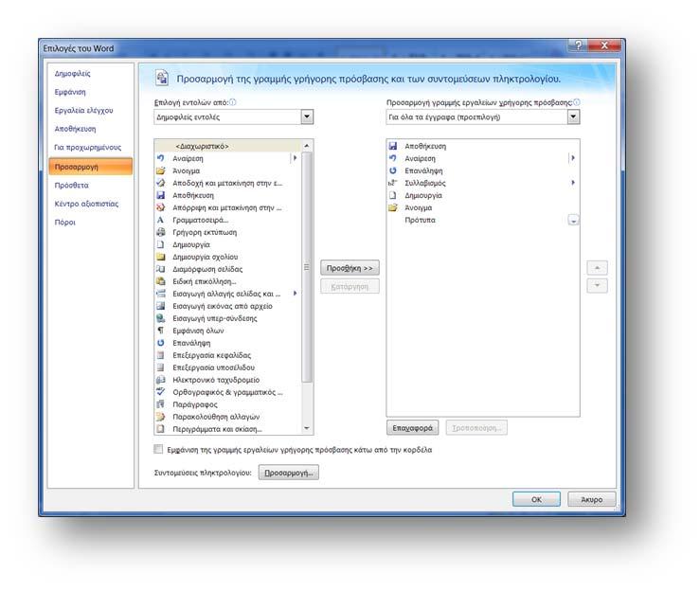Select Πρότυπα in the right list
This screenshot has width=700, height=591.
tap(483, 220)
